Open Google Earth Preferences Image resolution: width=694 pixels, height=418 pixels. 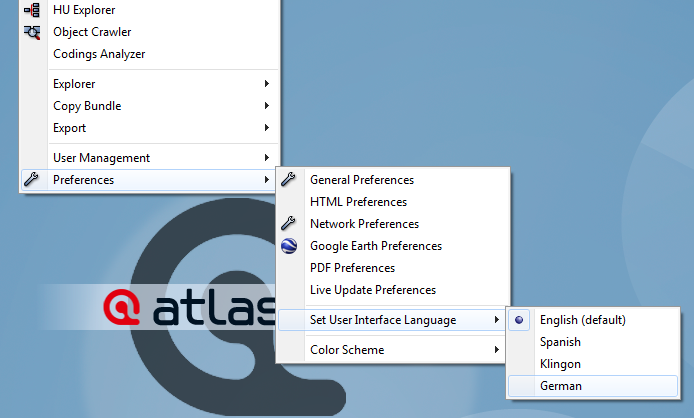pos(393,246)
